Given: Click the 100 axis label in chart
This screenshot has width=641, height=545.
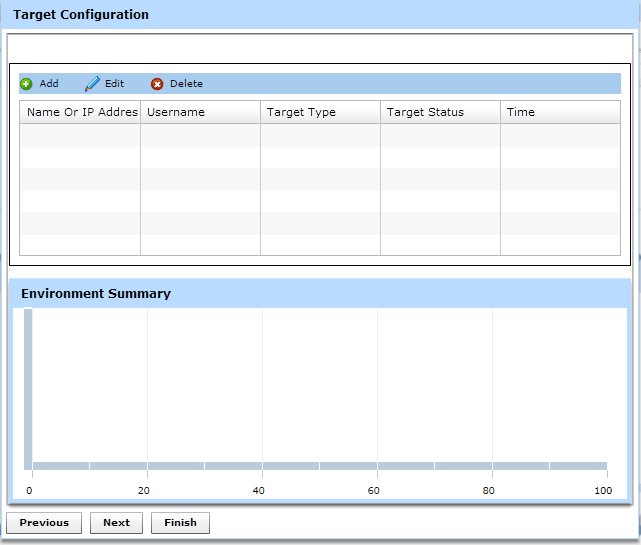Looking at the screenshot, I should tap(603, 491).
